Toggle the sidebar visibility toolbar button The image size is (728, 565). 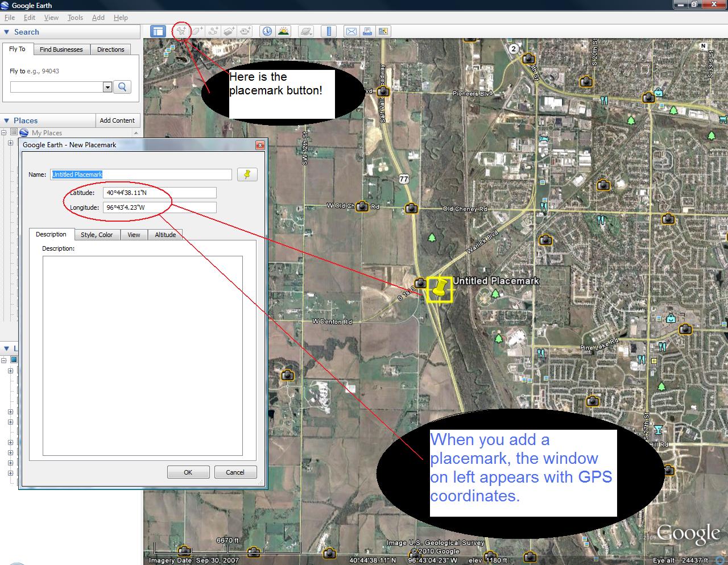(158, 31)
